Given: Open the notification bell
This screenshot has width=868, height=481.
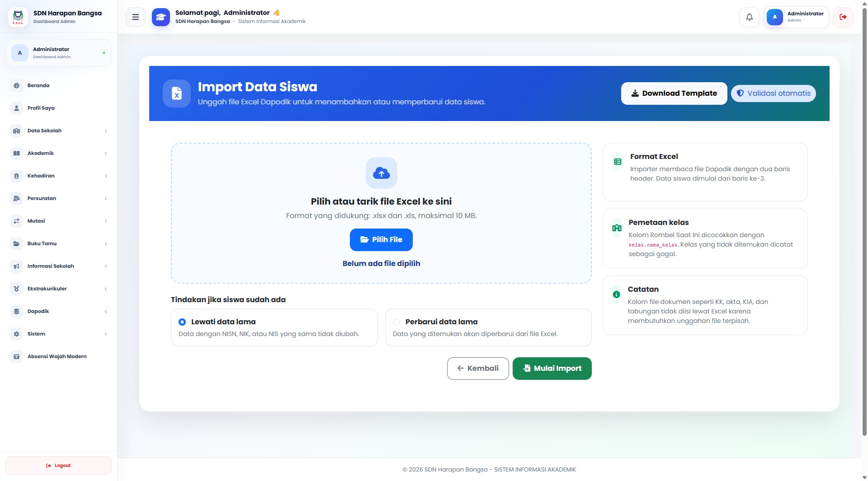Looking at the screenshot, I should (x=749, y=17).
